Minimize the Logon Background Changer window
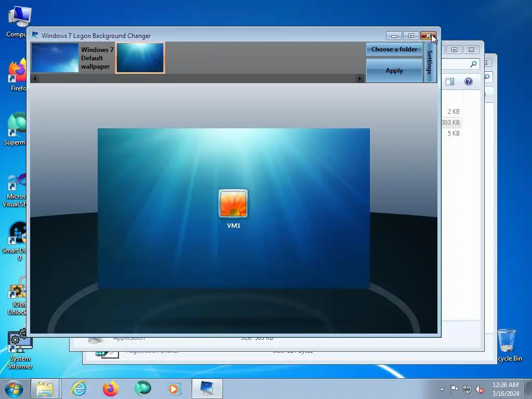Screen dimensions: 532x399 pyautogui.click(x=394, y=36)
